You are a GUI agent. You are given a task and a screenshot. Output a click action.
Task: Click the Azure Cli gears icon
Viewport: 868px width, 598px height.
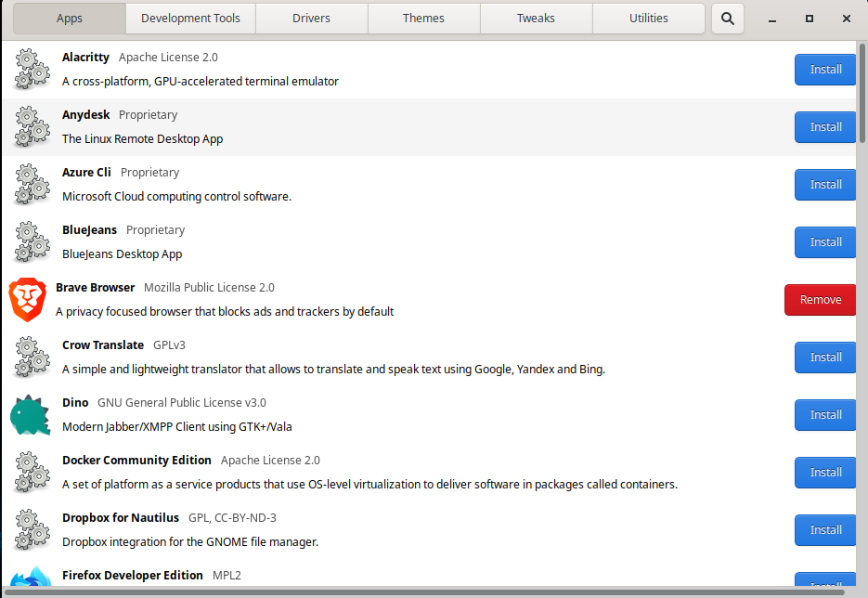tap(32, 185)
